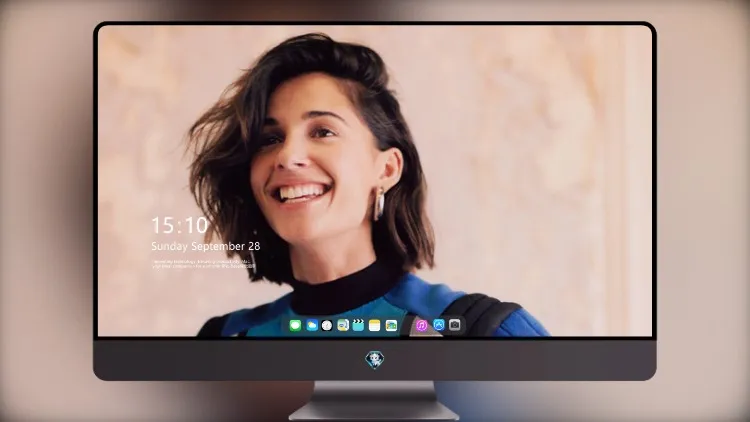
Task: Launch the Camera app from the dock
Action: [x=455, y=325]
